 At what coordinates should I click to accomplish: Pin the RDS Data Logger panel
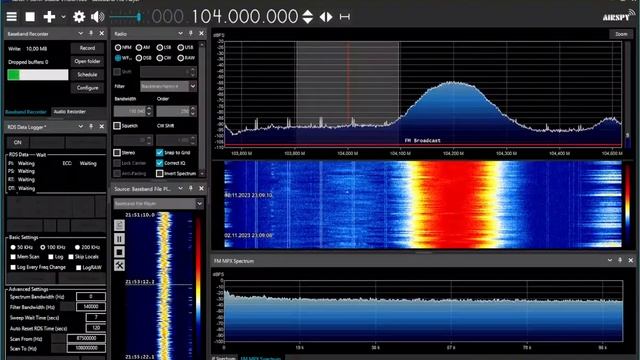click(x=91, y=127)
